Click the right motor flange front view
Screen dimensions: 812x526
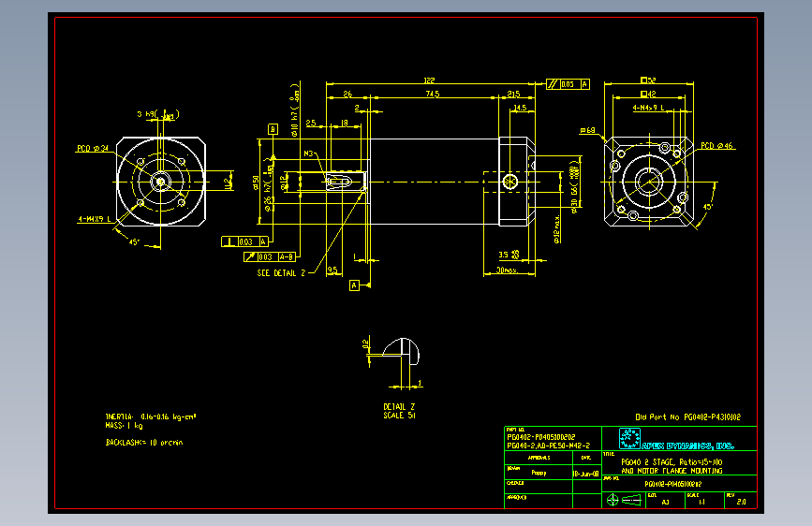click(x=649, y=182)
